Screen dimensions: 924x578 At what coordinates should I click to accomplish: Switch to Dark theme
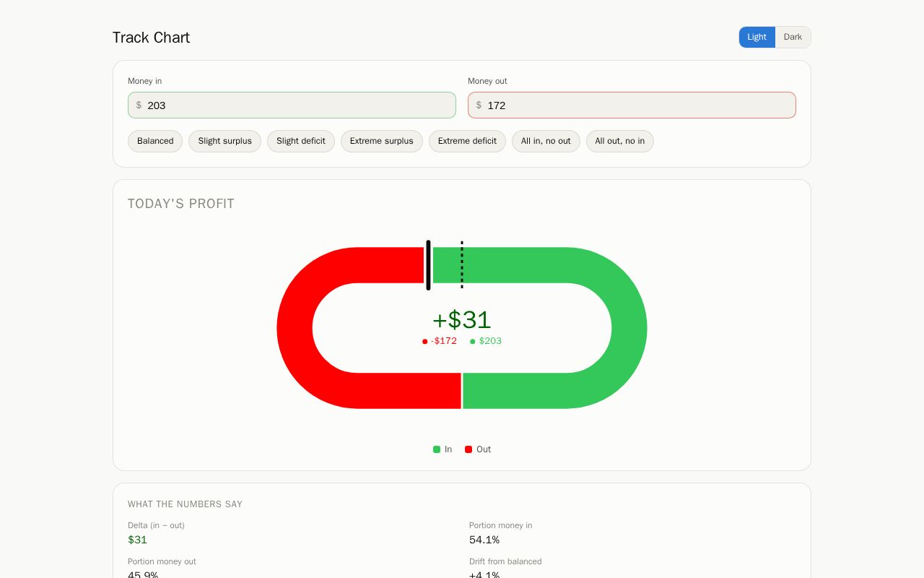[793, 37]
